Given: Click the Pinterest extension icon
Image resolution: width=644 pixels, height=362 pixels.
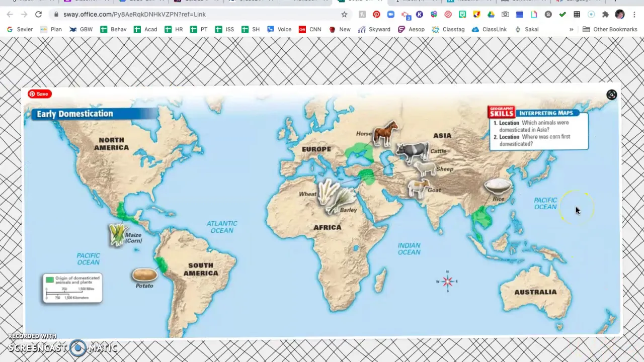Looking at the screenshot, I should [376, 15].
